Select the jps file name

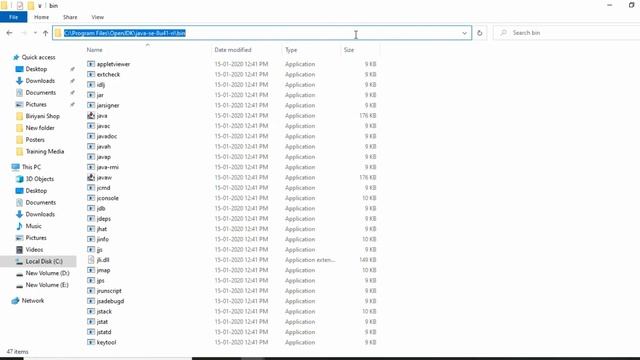(100, 280)
